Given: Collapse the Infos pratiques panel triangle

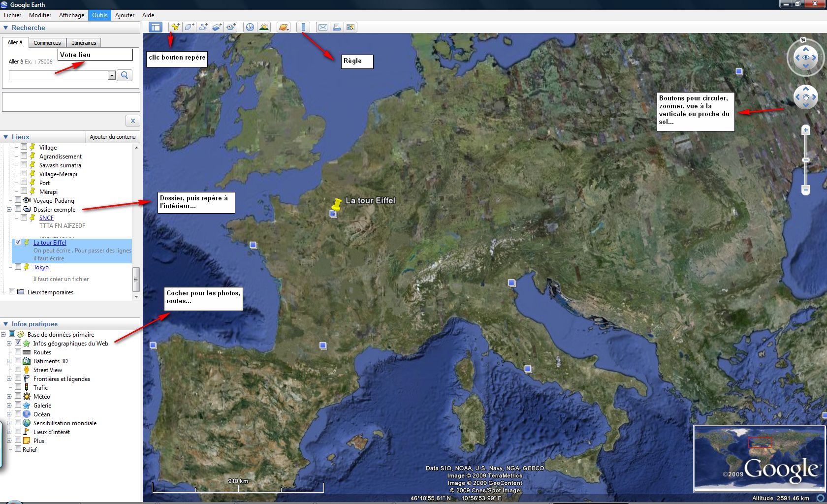Looking at the screenshot, I should [6, 324].
